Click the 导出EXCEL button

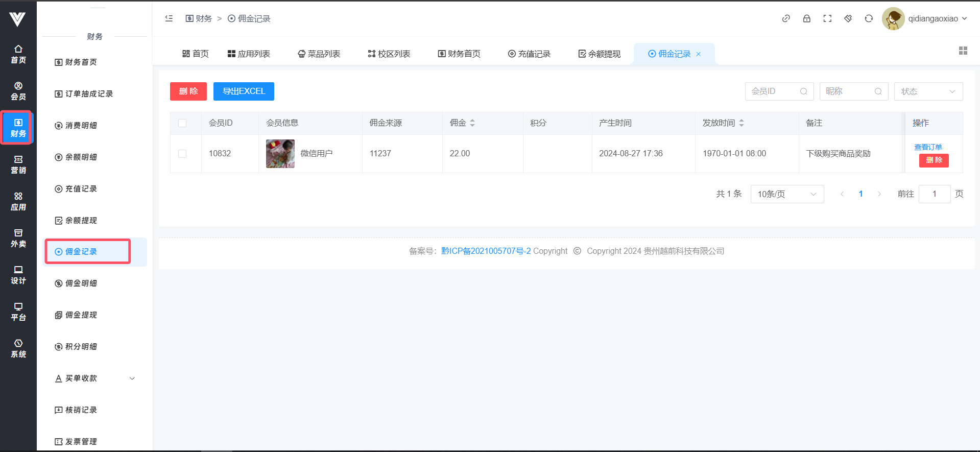(244, 91)
